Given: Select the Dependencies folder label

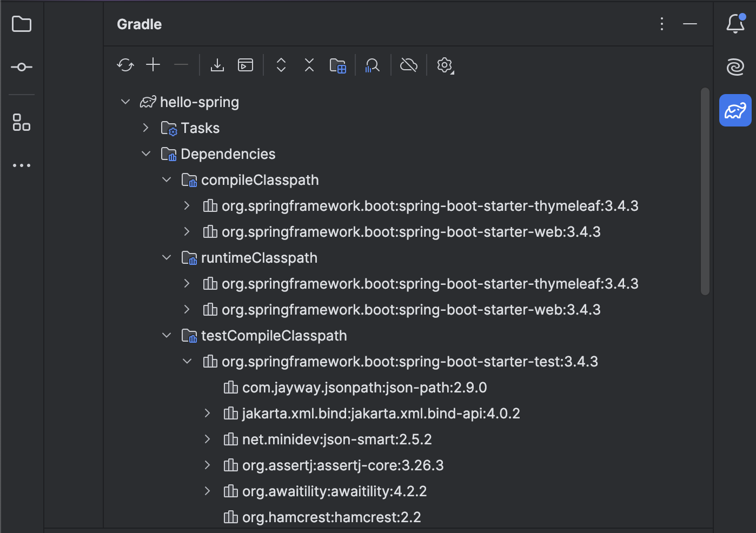Looking at the screenshot, I should pyautogui.click(x=228, y=154).
